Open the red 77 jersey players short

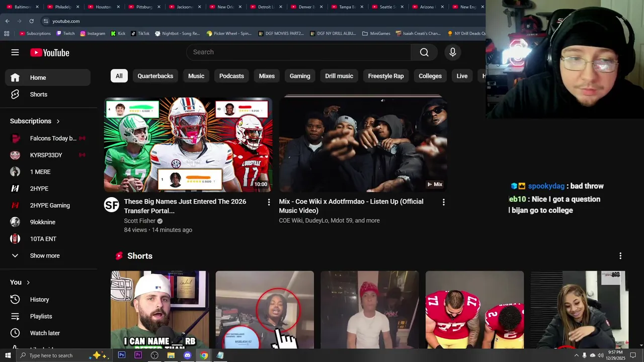[474, 310]
